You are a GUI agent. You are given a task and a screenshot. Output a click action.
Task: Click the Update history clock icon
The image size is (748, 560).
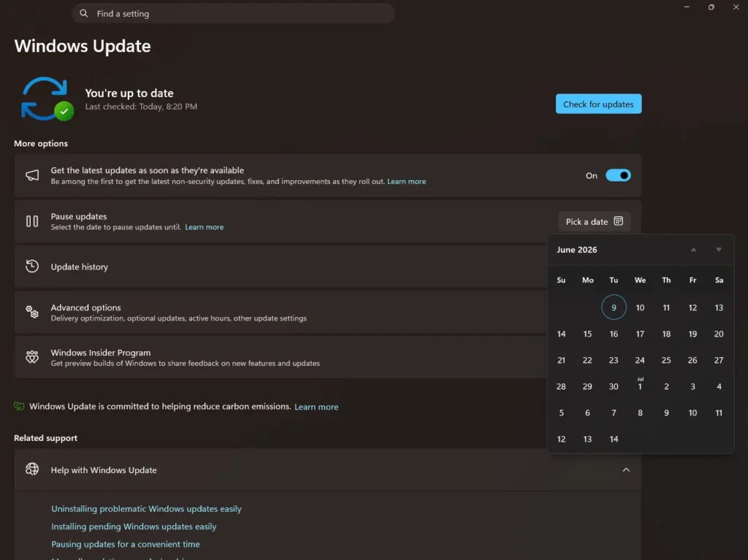[32, 266]
